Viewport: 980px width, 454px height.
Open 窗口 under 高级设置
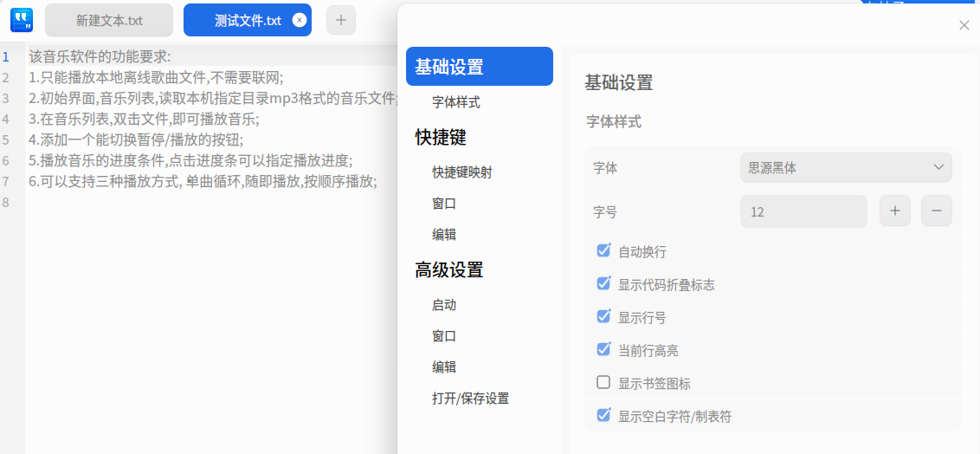[444, 336]
